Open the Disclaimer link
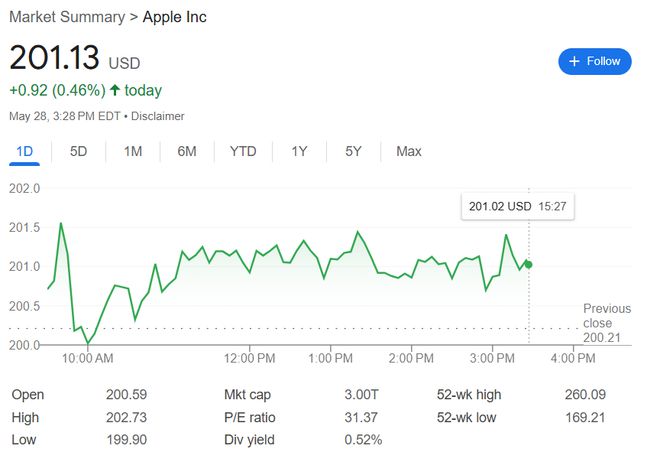This screenshot has width=660, height=462. (x=157, y=116)
